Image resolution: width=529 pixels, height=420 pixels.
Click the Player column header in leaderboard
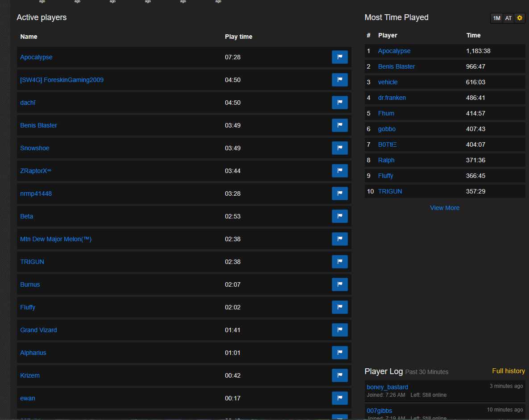pyautogui.click(x=388, y=35)
